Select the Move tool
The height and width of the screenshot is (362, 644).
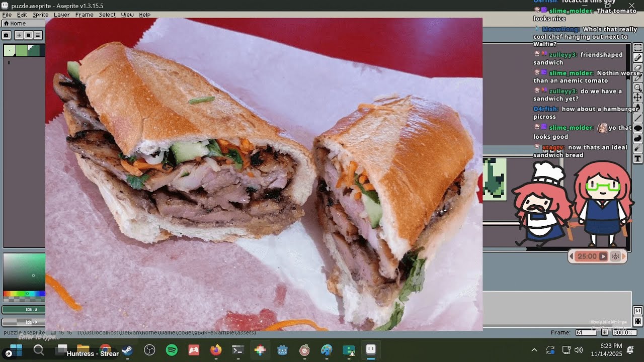pos(637,98)
